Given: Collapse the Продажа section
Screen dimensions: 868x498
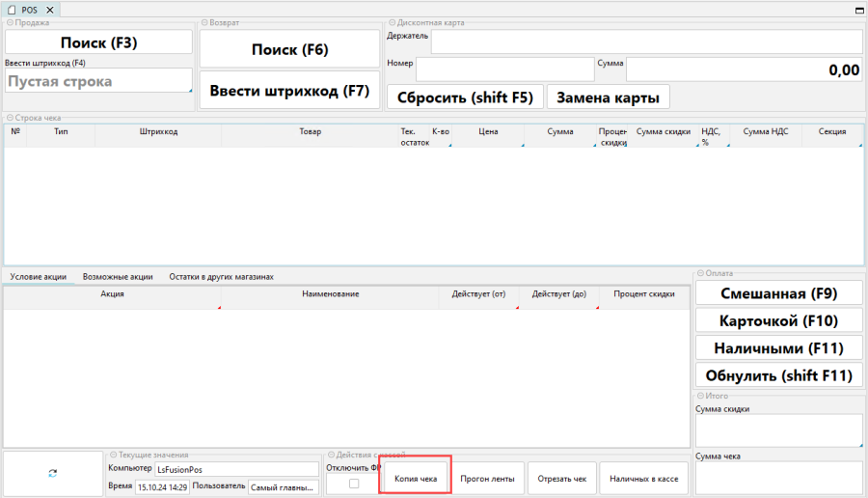Looking at the screenshot, I should point(9,22).
